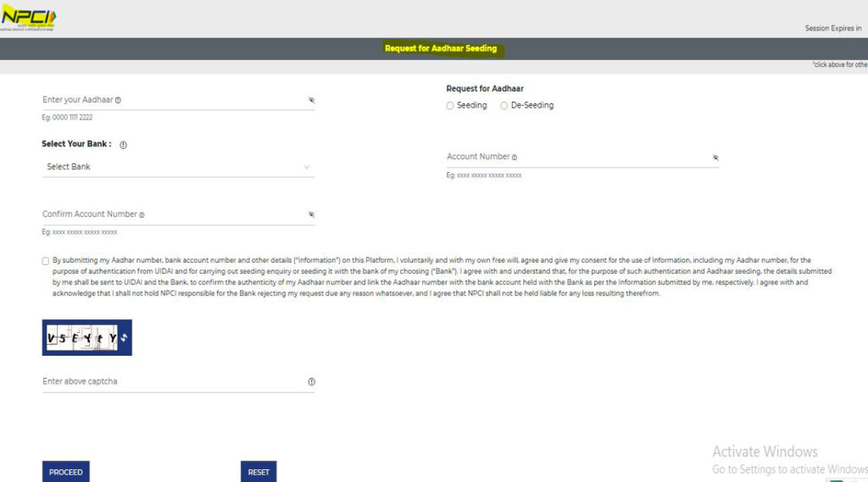Click the PROCEED button
Screen dimensions: 868x482
[66, 472]
